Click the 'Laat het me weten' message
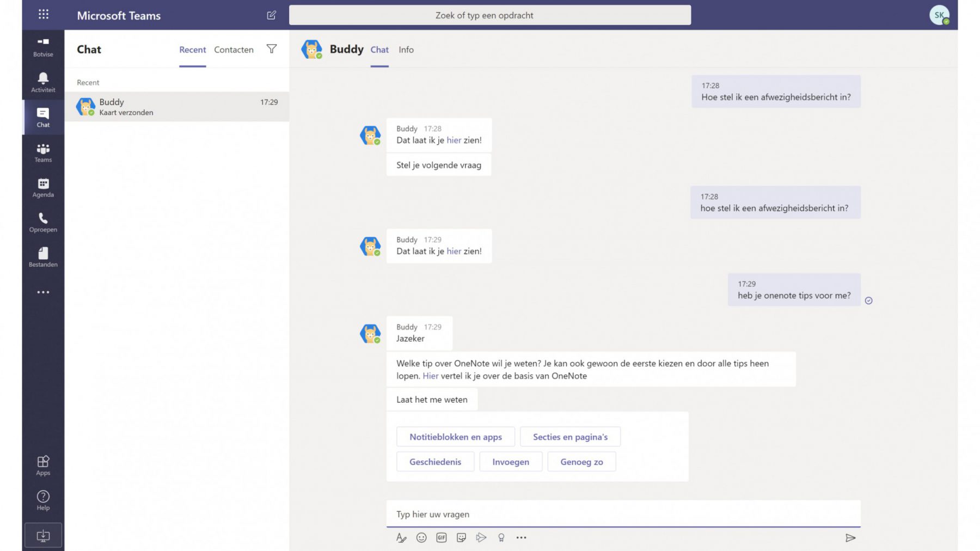The width and height of the screenshot is (980, 551). coord(432,400)
